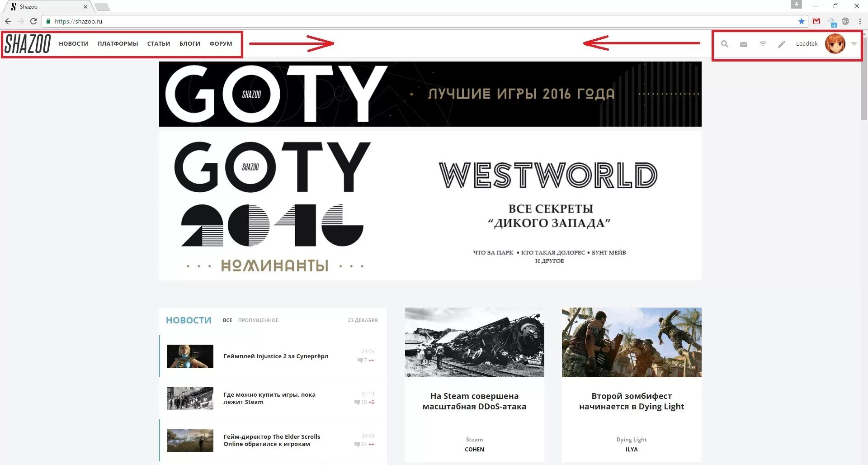The width and height of the screenshot is (868, 465).
Task: Go back with the browser back arrow
Action: pos(8,21)
